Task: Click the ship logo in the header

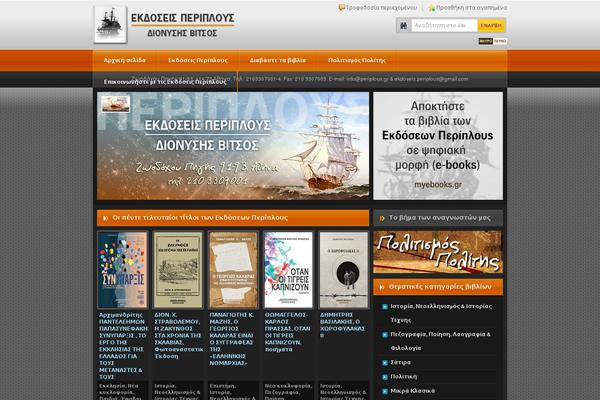Action: tap(110, 24)
